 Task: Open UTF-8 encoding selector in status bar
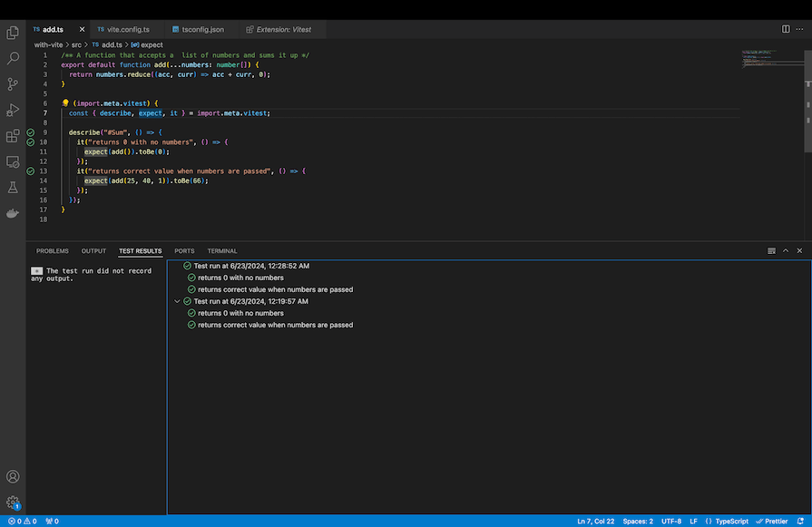tap(671, 522)
